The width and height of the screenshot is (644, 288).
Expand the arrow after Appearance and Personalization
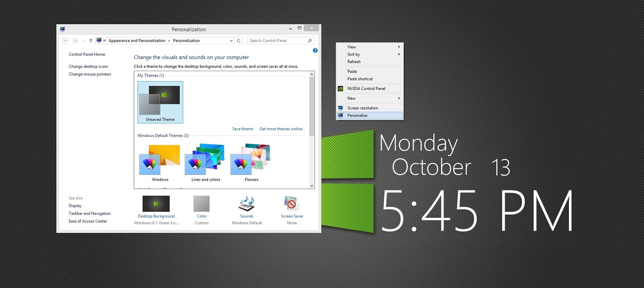[x=169, y=41]
